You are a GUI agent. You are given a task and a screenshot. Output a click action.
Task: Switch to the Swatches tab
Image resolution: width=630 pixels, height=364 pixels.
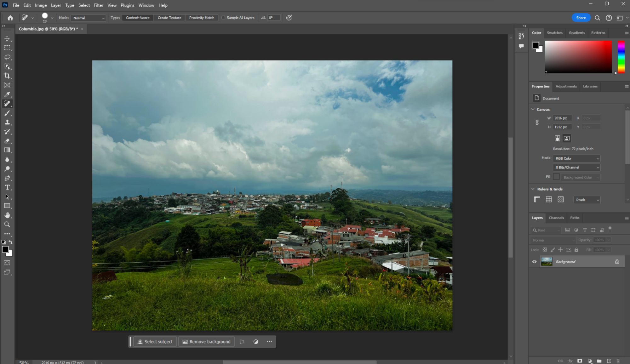pos(555,32)
